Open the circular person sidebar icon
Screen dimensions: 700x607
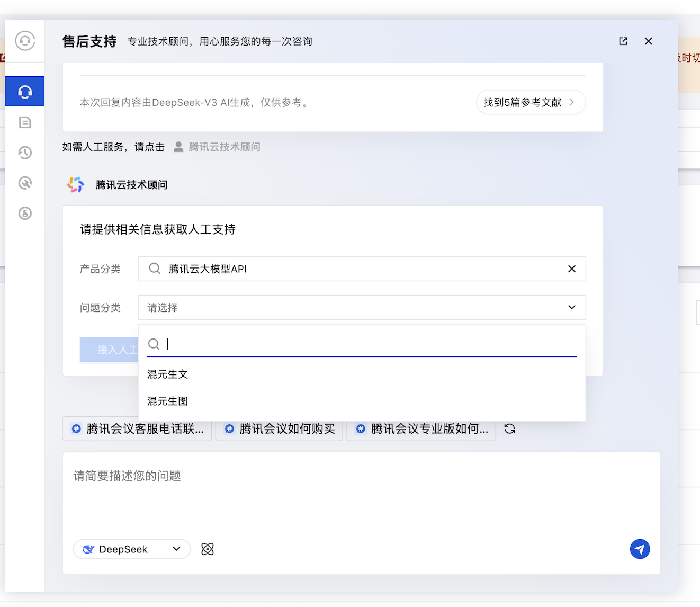[x=25, y=213]
